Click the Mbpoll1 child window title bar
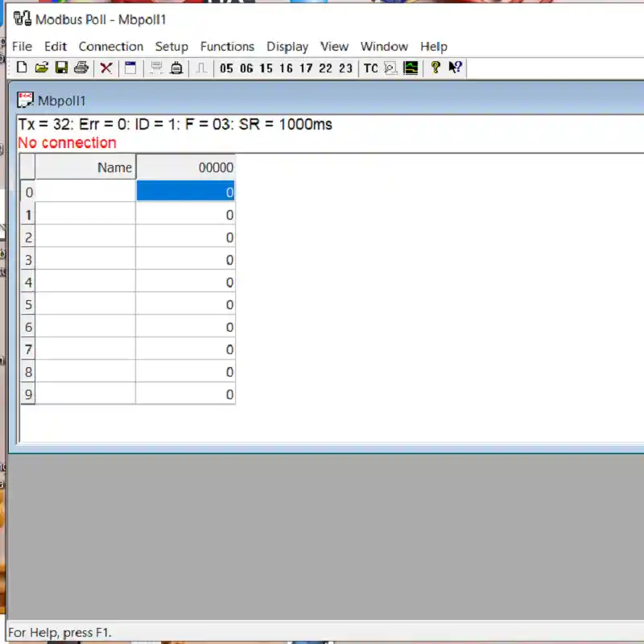 (x=327, y=100)
